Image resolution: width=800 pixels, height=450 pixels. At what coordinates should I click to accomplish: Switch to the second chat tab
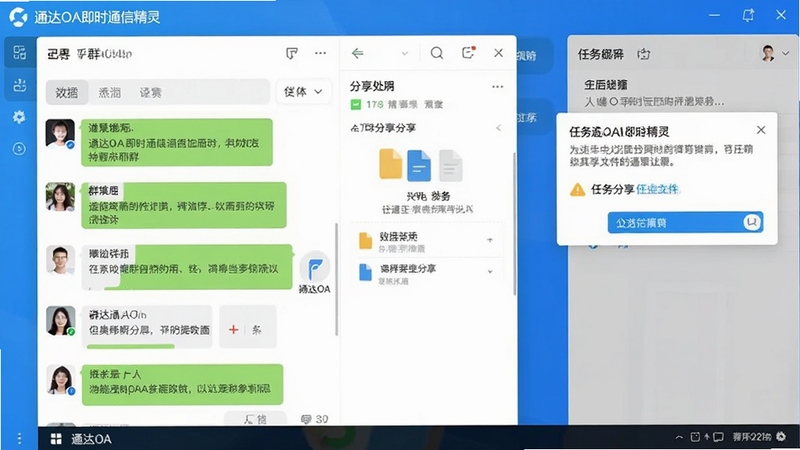110,92
